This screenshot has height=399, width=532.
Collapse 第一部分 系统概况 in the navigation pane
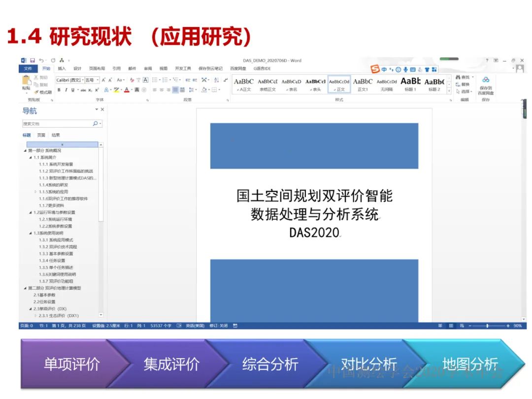(25, 150)
